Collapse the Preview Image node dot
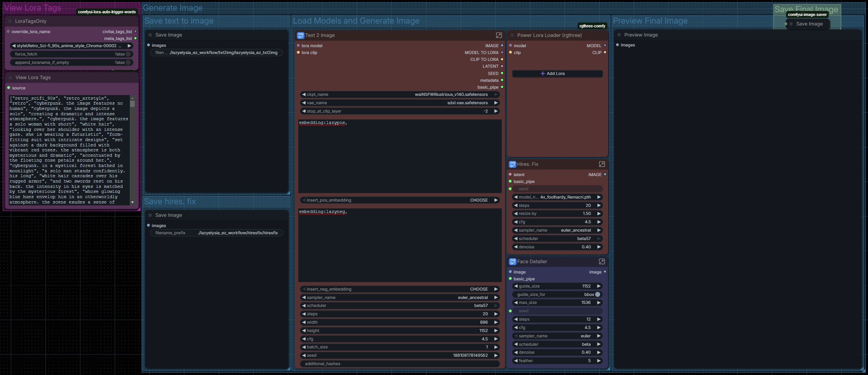Viewport: 868px width, 375px height. pos(619,35)
